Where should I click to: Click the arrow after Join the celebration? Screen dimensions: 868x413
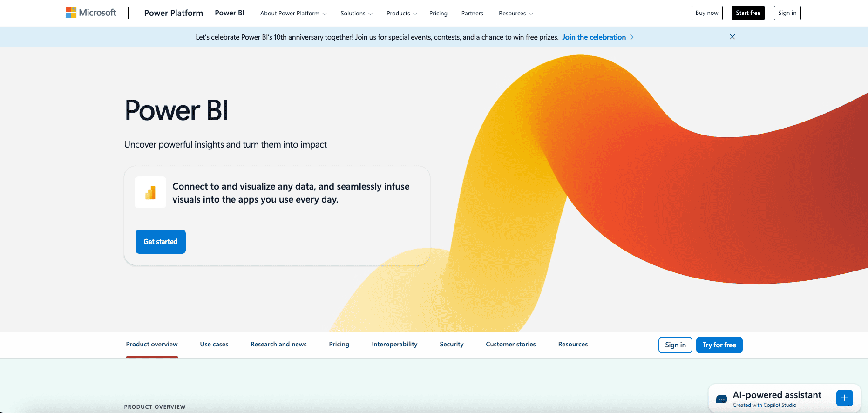pos(632,37)
